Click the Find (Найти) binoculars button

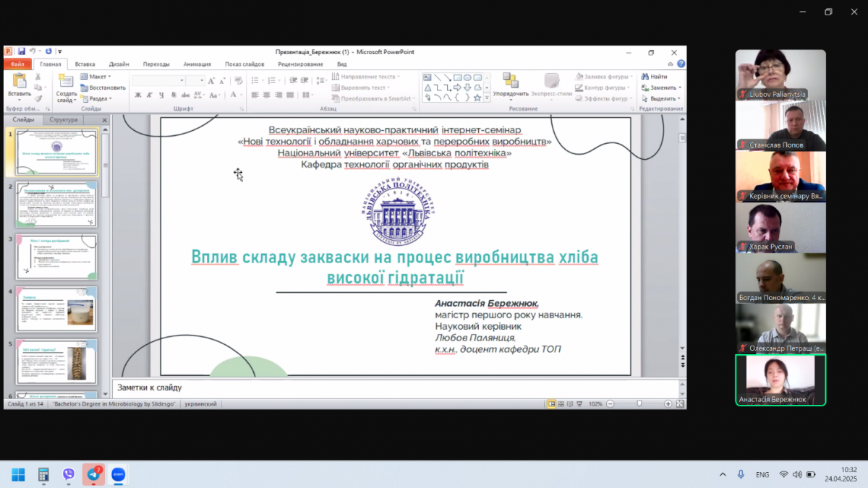tap(654, 77)
